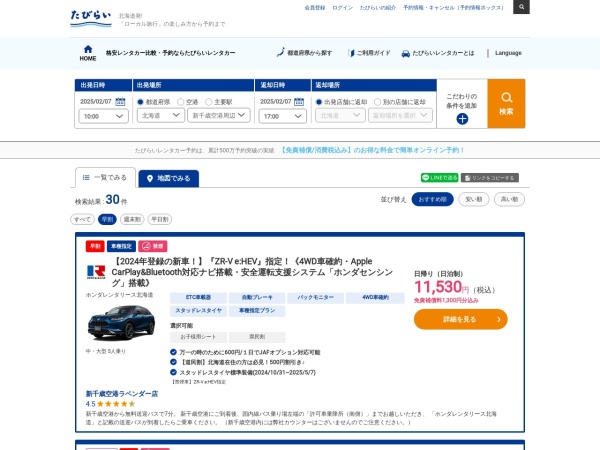
Task: Click the orange 検索 search button
Action: point(506,103)
